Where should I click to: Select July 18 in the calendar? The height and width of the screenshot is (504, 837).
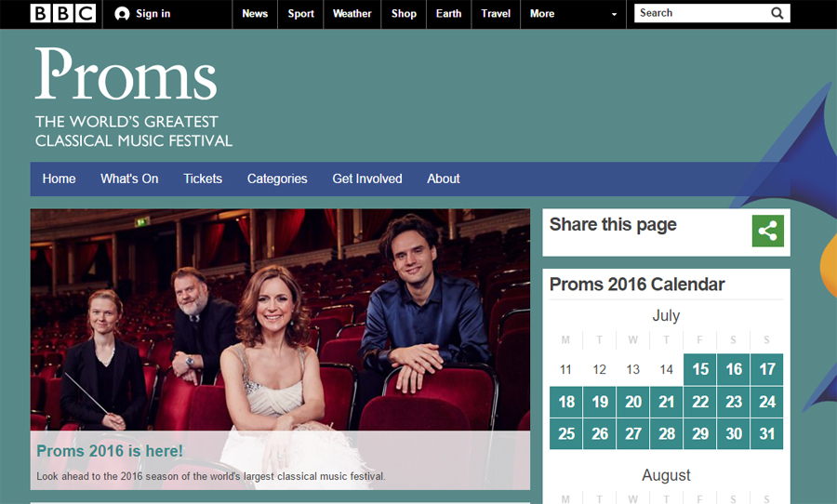click(565, 402)
